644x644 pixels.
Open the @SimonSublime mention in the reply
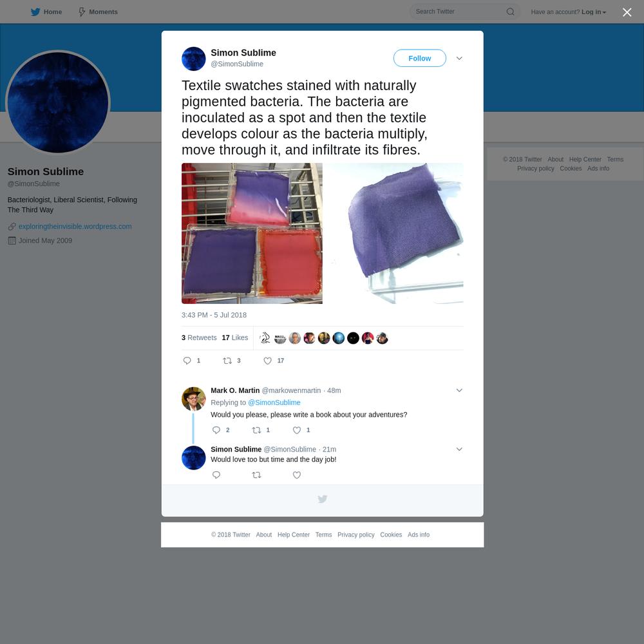click(274, 402)
